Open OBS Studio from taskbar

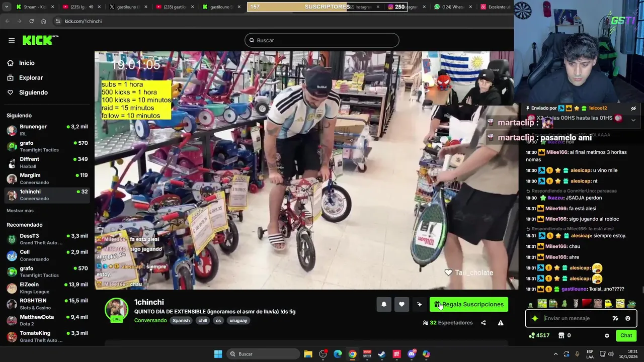tap(323, 354)
